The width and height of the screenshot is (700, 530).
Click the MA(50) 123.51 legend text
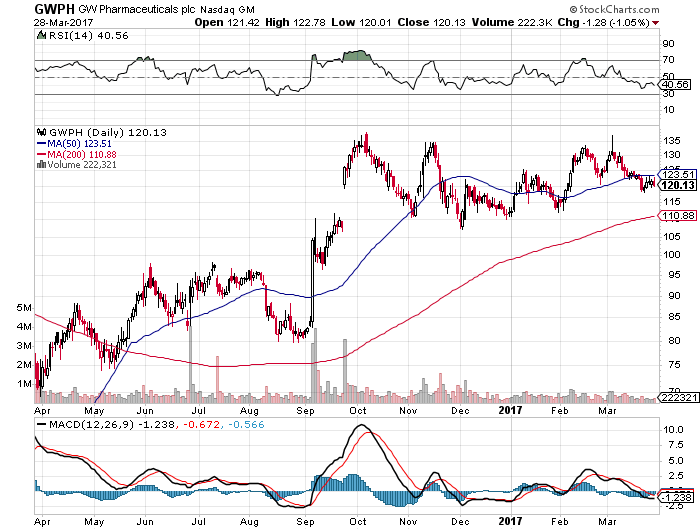(79, 144)
